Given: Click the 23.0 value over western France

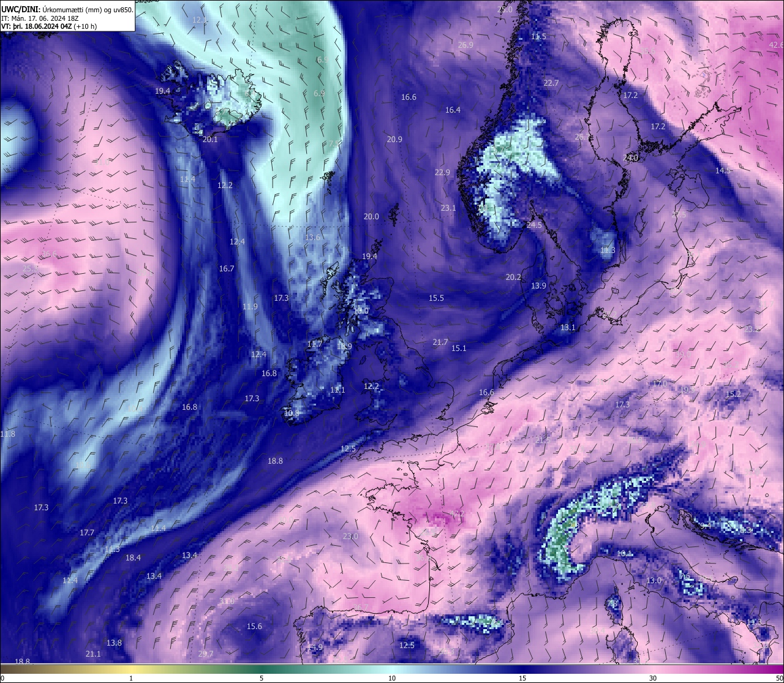Looking at the screenshot, I should [x=350, y=537].
